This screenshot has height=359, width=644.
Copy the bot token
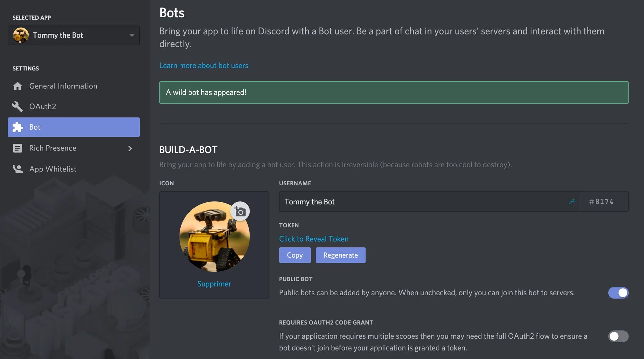click(295, 255)
